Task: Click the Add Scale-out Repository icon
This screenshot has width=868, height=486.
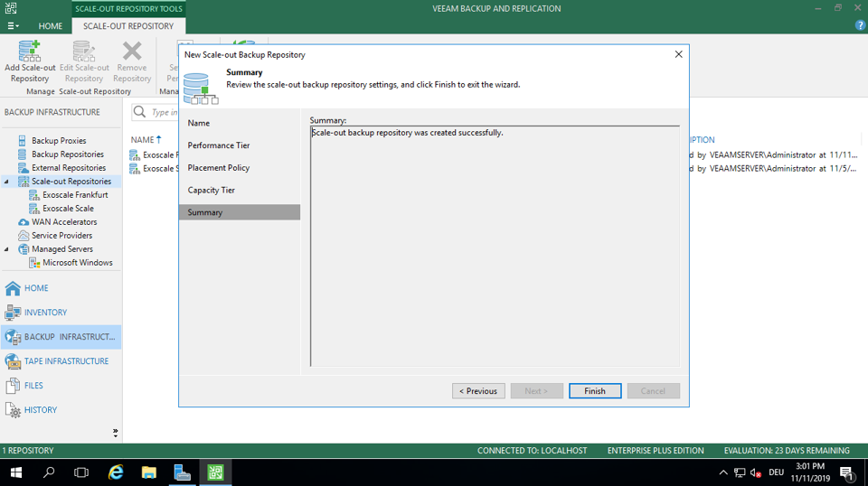Action: 30,52
